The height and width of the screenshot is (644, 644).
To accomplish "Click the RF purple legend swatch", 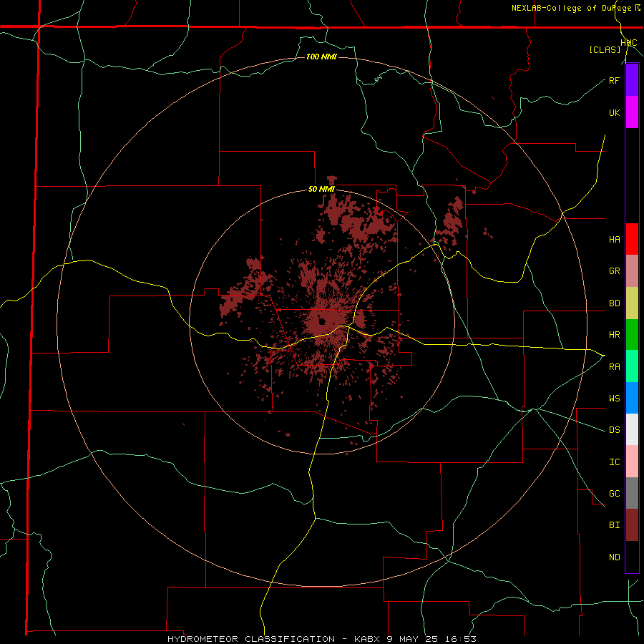I will click(x=632, y=80).
